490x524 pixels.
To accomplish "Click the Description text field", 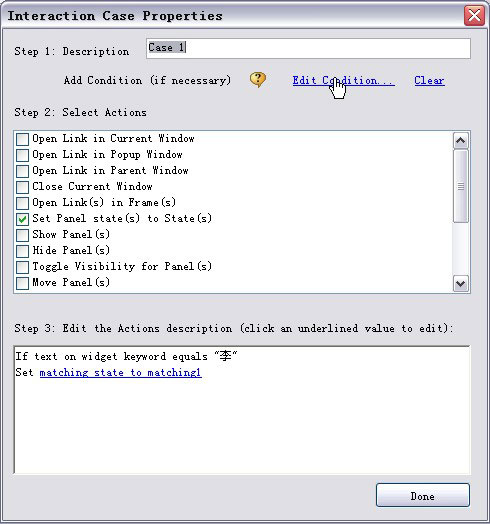I will 308,48.
